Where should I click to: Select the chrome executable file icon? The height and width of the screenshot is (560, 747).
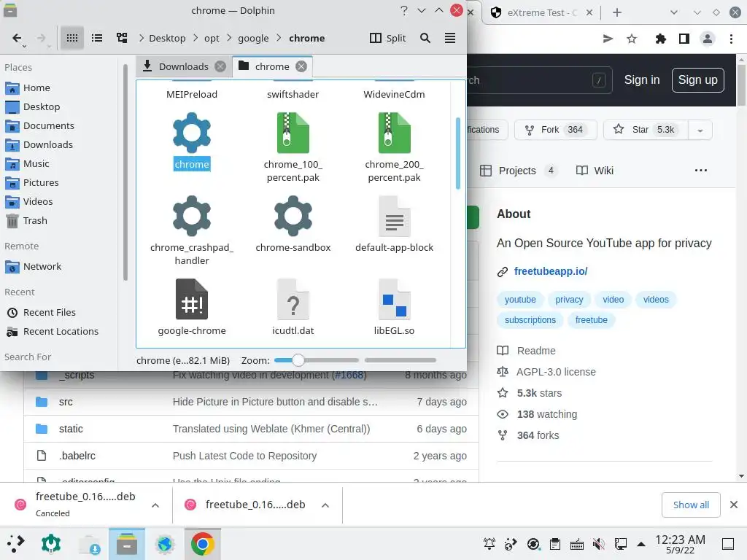click(x=192, y=133)
